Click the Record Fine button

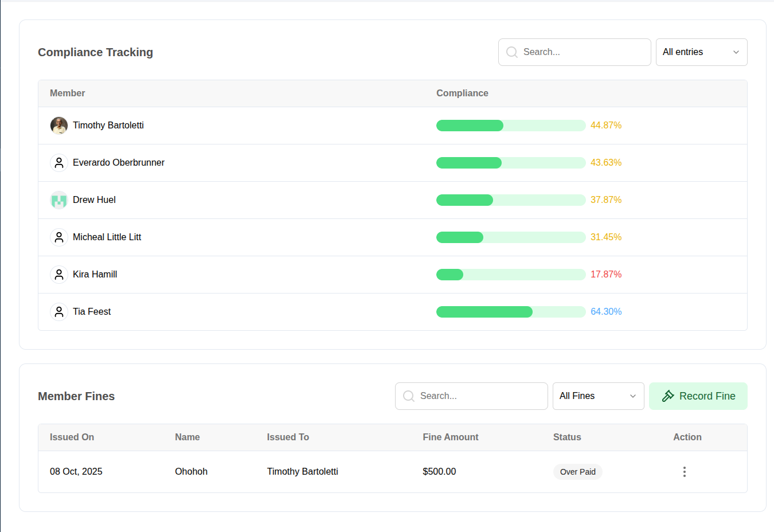click(x=698, y=396)
